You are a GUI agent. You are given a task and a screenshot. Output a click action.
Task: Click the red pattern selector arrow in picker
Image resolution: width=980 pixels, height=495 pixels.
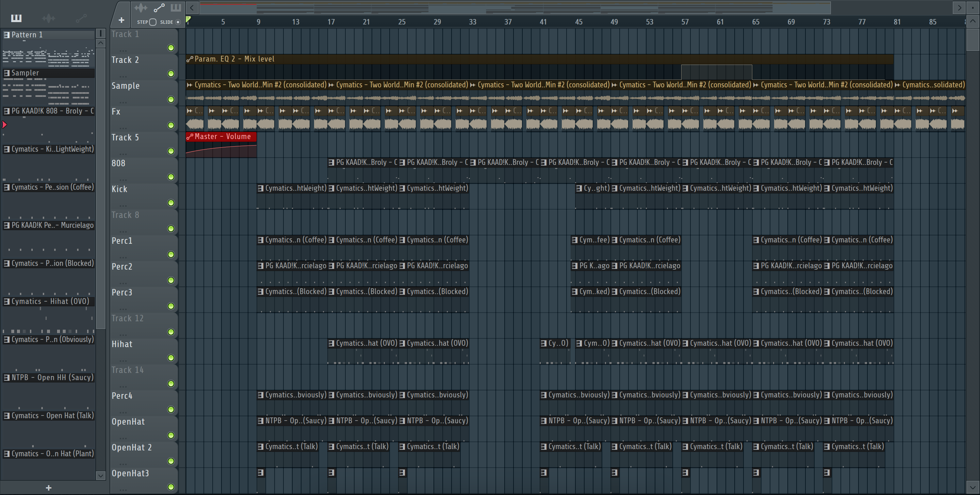click(x=4, y=124)
